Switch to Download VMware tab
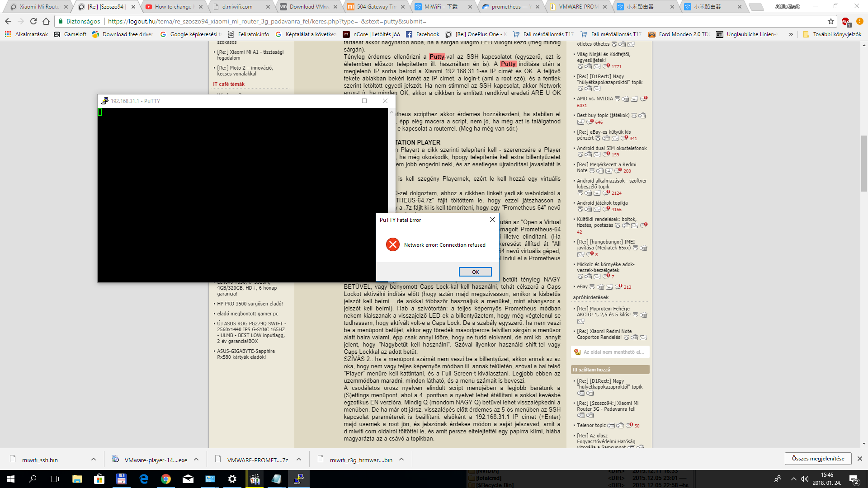The image size is (868, 488). (310, 7)
